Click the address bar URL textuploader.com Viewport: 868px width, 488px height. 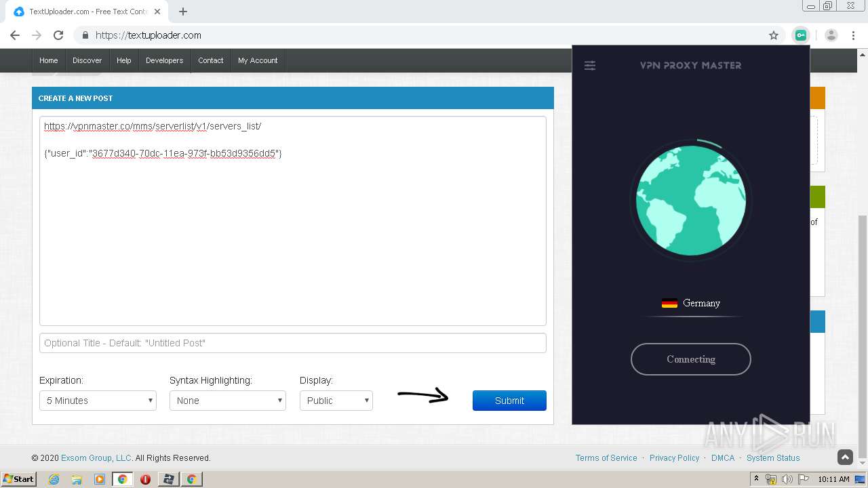(x=149, y=35)
